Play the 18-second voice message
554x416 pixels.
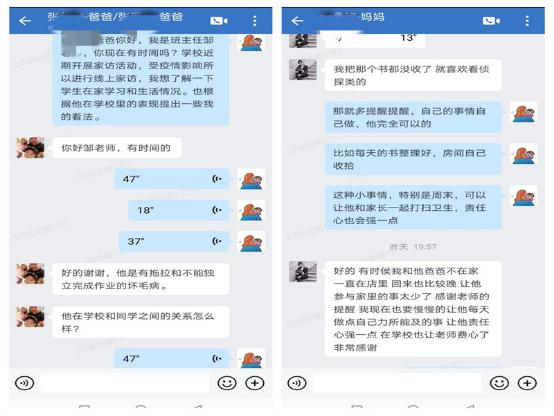(x=178, y=210)
